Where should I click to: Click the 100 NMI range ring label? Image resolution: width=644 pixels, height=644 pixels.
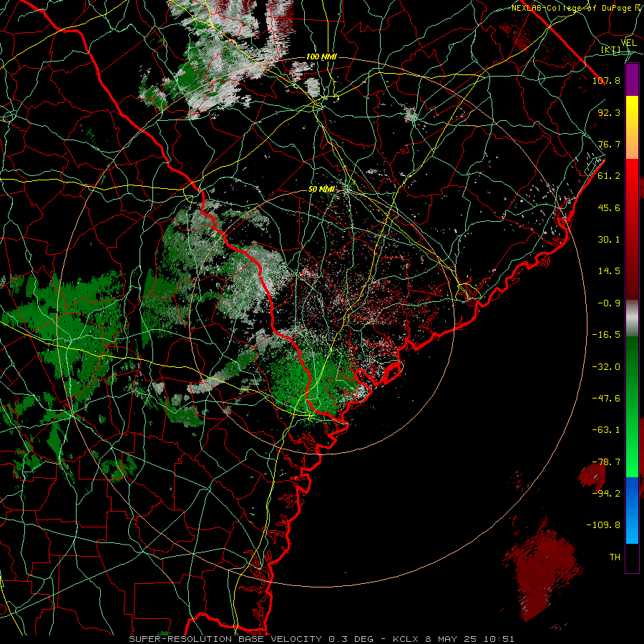[x=321, y=57]
